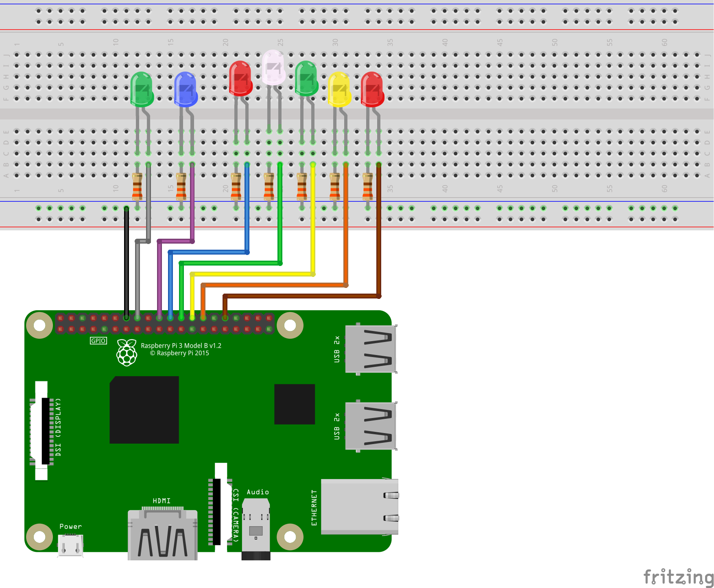Click the 'Raspberry Pi 3 Model B v1.2' text
This screenshot has width=714, height=588.
tap(181, 346)
